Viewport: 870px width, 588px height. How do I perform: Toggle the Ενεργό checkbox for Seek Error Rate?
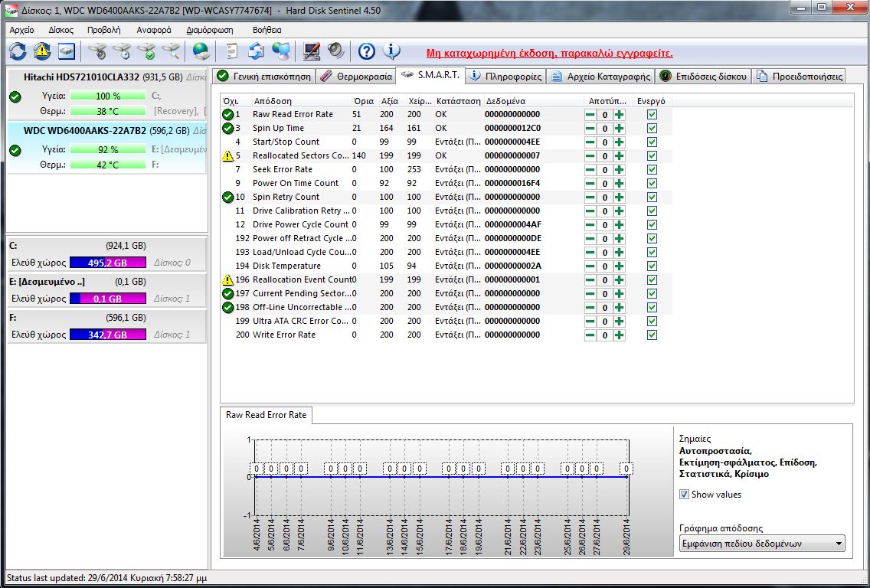[x=652, y=170]
